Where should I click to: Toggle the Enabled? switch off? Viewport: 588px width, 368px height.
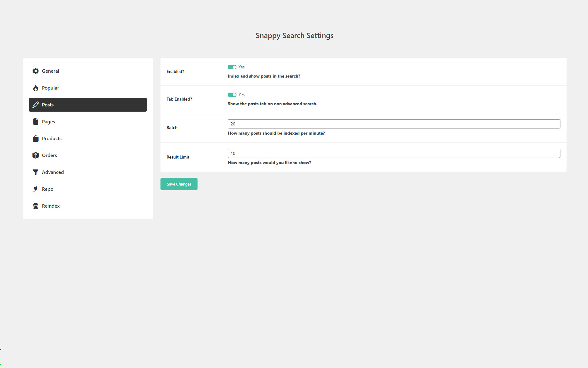point(232,67)
